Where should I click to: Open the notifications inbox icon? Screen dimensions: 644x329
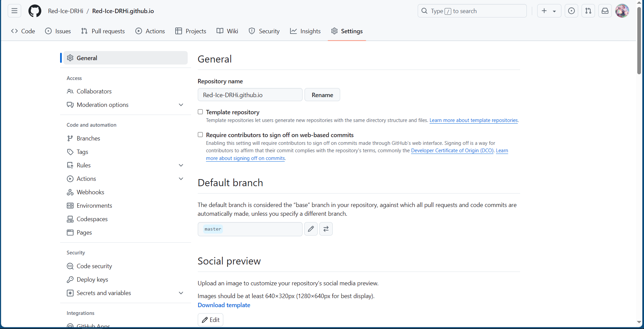point(605,11)
